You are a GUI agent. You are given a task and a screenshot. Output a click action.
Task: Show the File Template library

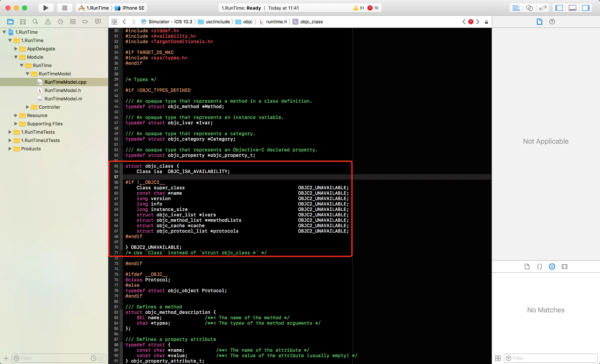pyautogui.click(x=527, y=266)
